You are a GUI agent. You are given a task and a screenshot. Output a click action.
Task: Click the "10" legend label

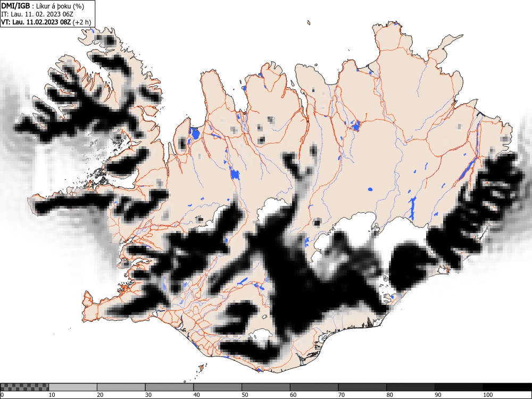click(x=52, y=395)
